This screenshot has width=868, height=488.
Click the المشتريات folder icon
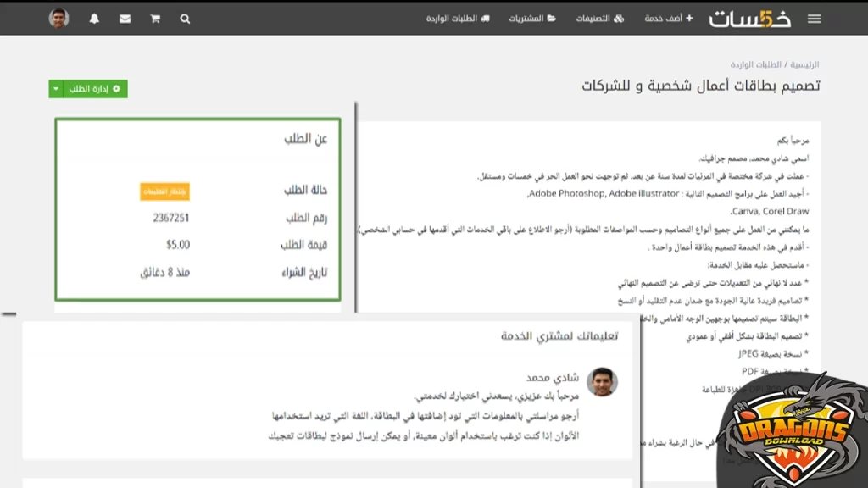551,18
